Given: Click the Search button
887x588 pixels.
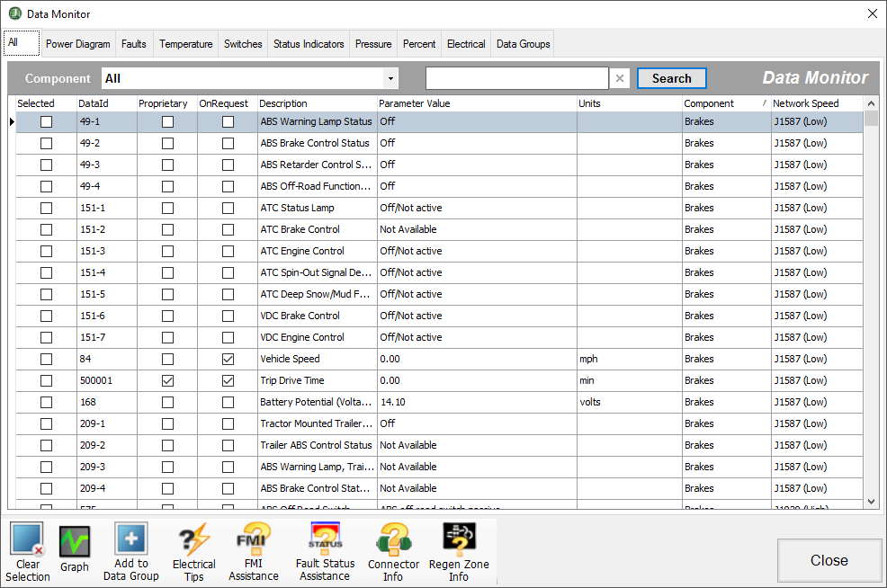Looking at the screenshot, I should click(x=671, y=78).
